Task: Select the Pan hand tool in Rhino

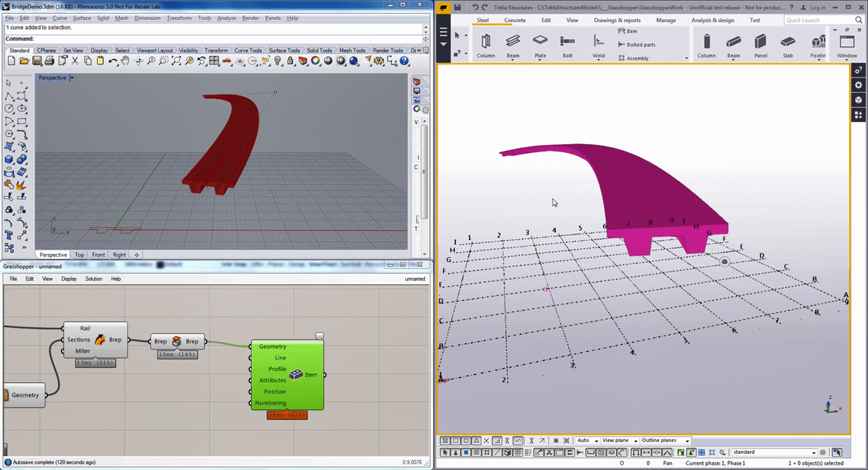Action: [x=125, y=61]
